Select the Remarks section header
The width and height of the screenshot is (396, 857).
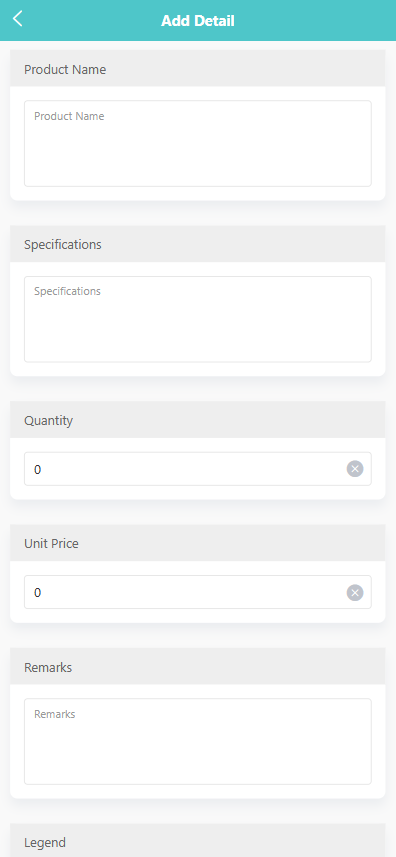point(198,667)
